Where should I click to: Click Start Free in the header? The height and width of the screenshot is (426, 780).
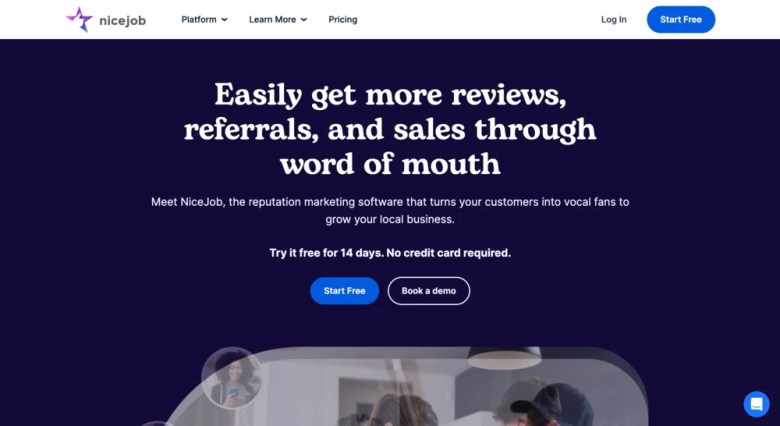coord(681,19)
